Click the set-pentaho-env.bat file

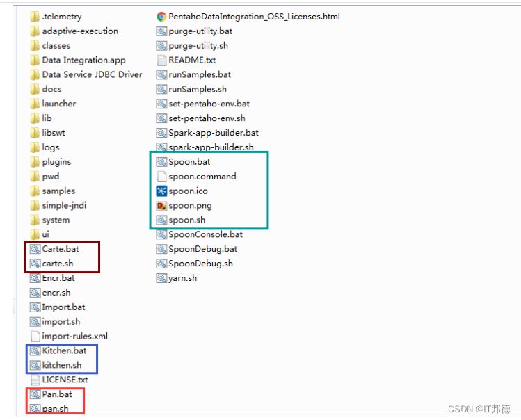[x=209, y=104]
